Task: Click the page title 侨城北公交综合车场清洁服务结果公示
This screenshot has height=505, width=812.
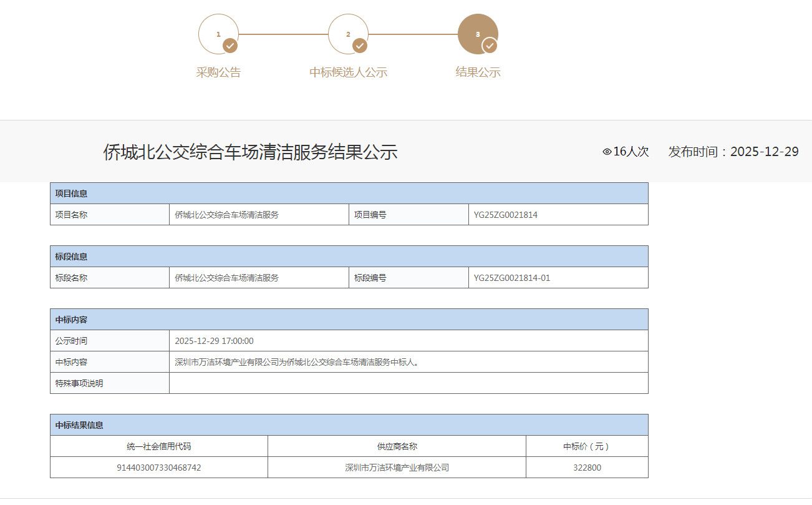Action: pyautogui.click(x=250, y=152)
